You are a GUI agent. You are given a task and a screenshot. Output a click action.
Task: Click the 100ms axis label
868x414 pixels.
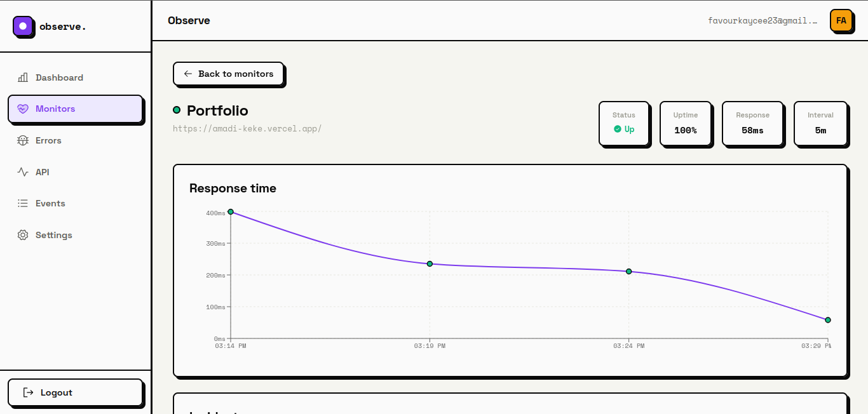(215, 307)
